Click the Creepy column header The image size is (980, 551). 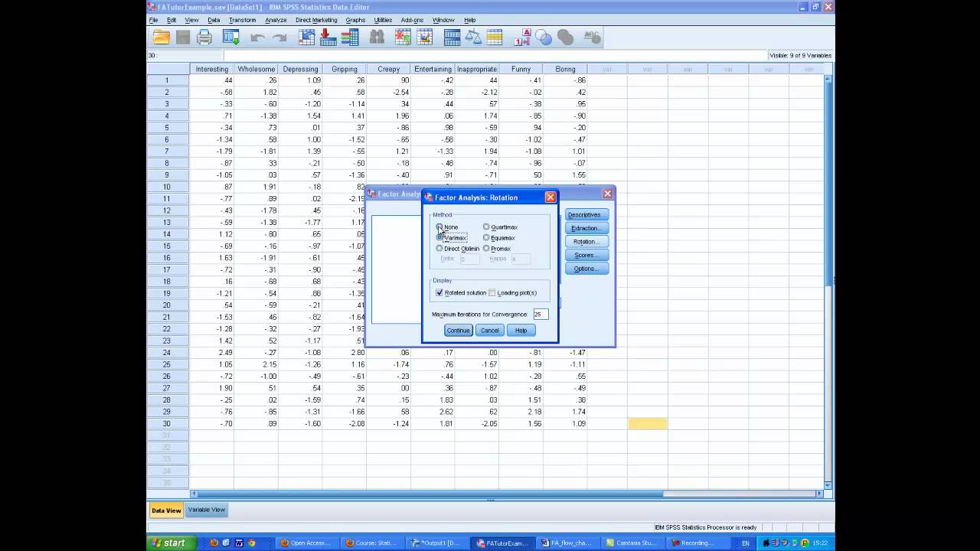tap(388, 69)
